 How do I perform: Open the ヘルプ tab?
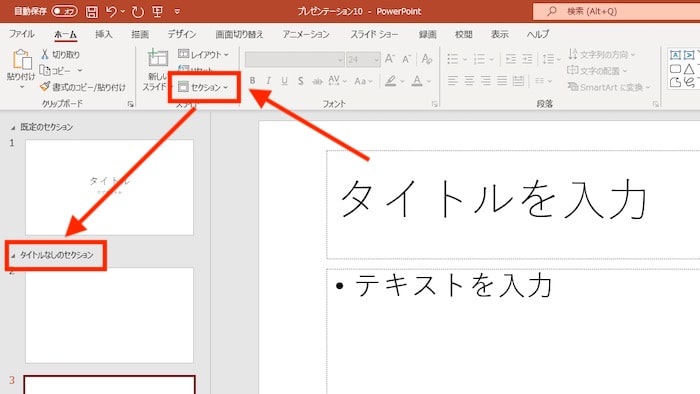[538, 34]
